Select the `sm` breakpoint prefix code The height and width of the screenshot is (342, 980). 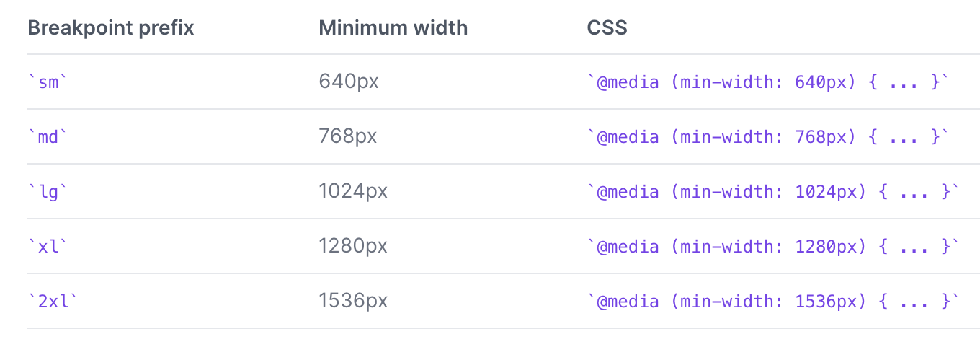coord(48,82)
